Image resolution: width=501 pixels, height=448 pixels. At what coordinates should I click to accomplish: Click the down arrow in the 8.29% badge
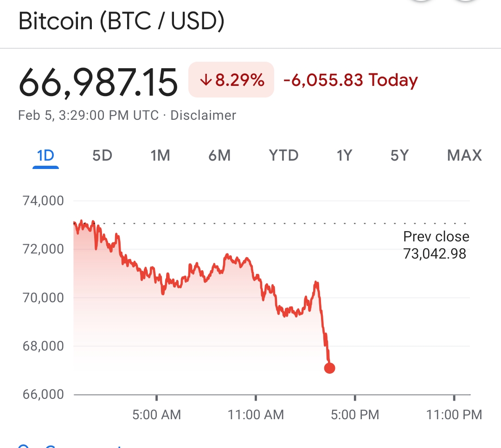click(206, 80)
